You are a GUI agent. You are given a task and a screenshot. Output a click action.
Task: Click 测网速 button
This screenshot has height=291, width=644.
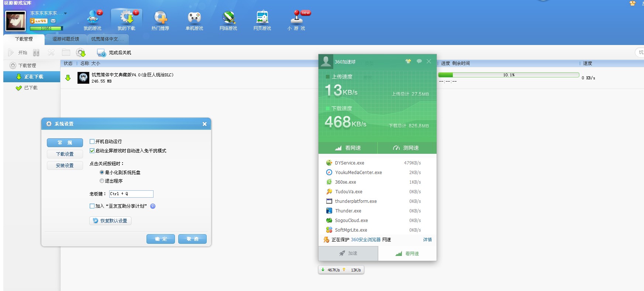pos(407,148)
